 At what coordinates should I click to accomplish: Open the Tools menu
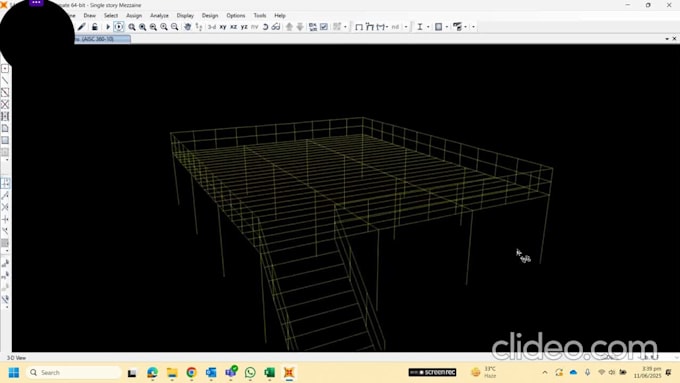pos(260,15)
